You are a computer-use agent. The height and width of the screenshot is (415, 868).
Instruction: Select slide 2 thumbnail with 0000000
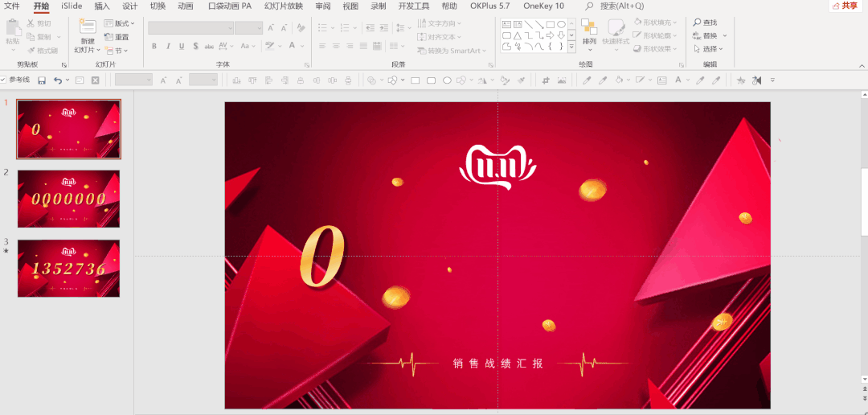68,199
